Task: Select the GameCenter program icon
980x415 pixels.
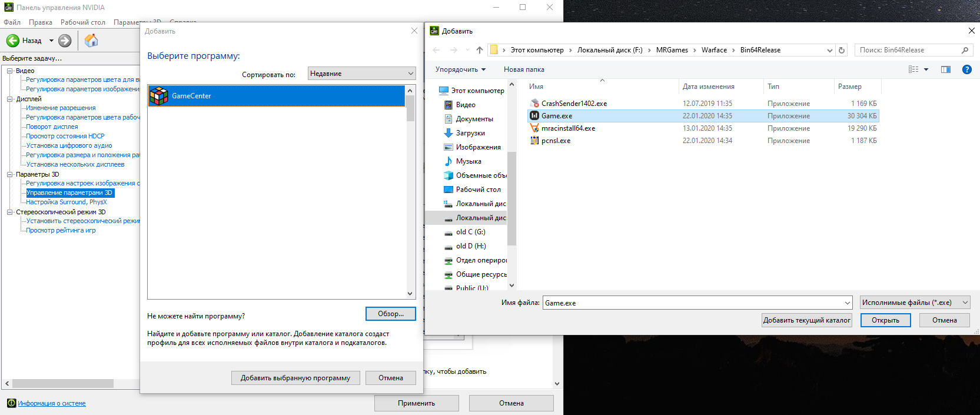Action: click(x=158, y=96)
